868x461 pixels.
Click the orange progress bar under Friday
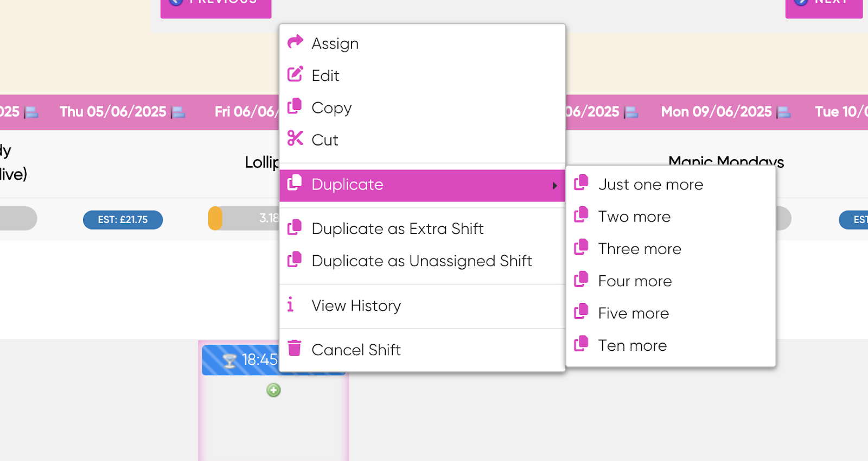pos(215,218)
